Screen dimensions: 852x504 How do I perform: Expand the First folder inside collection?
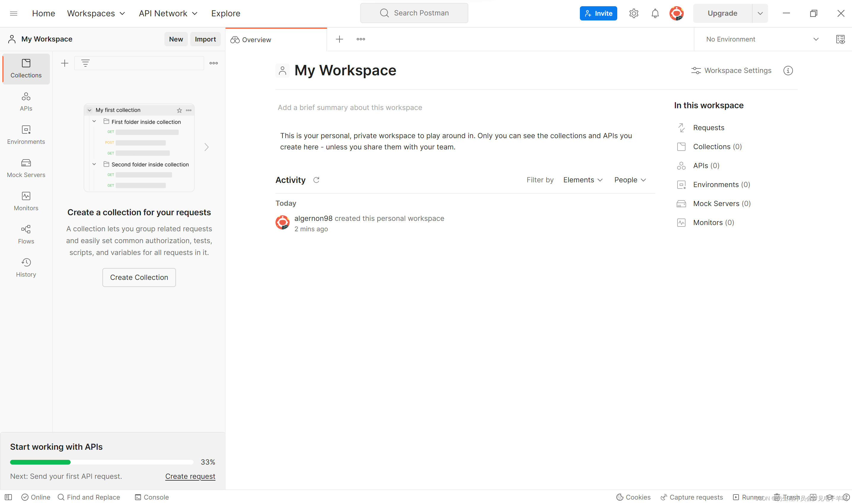click(x=94, y=121)
